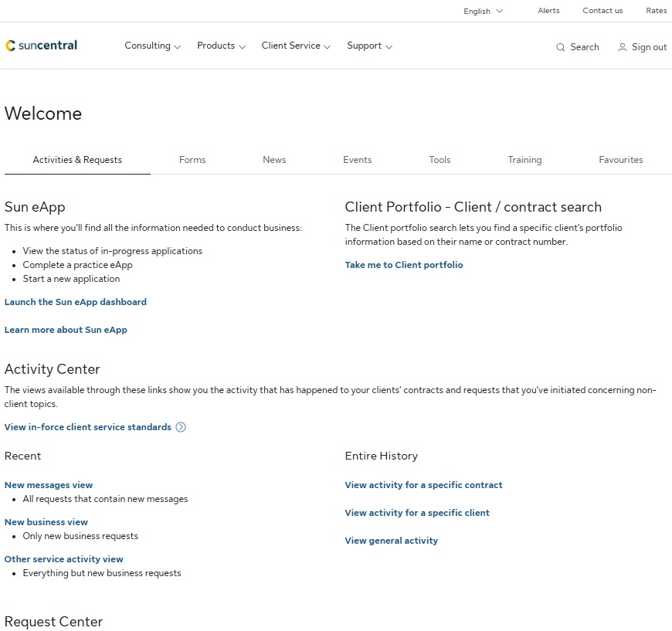Switch to the Forms tab
This screenshot has width=672, height=631.
192,160
